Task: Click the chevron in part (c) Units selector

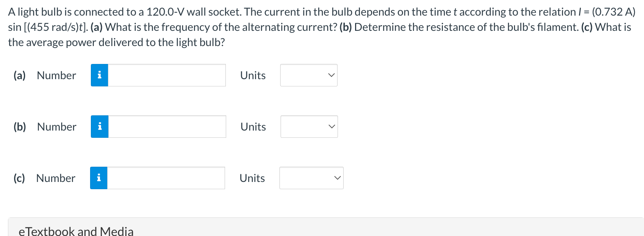Action: point(337,177)
